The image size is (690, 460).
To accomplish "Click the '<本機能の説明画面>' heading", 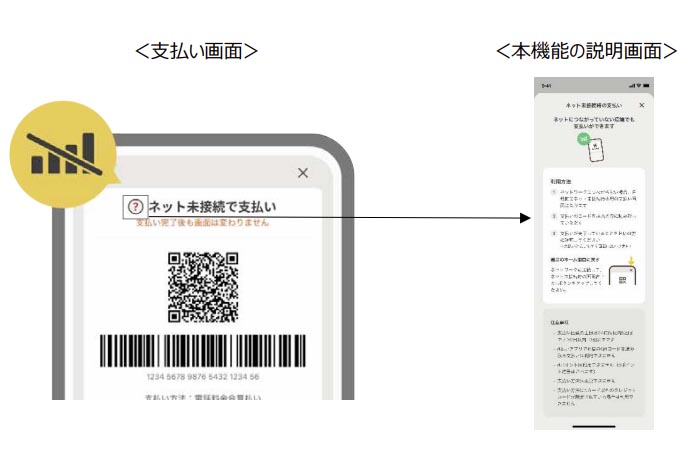I will (x=587, y=51).
